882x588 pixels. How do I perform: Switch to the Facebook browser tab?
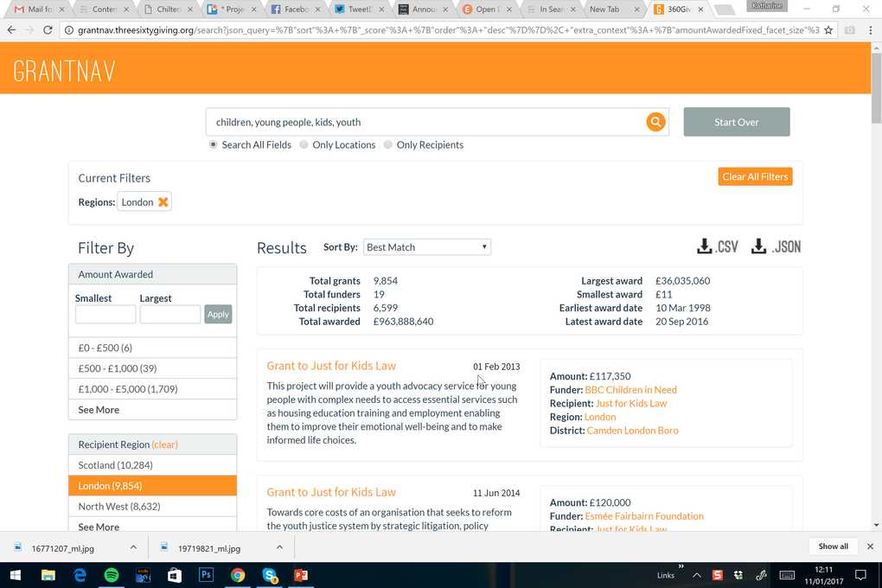290,10
